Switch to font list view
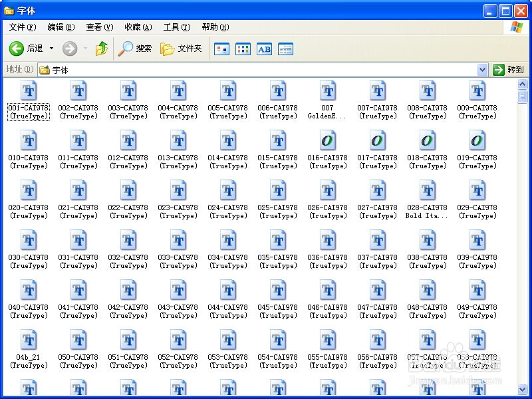Screen dimensions: 532x399 point(243,49)
